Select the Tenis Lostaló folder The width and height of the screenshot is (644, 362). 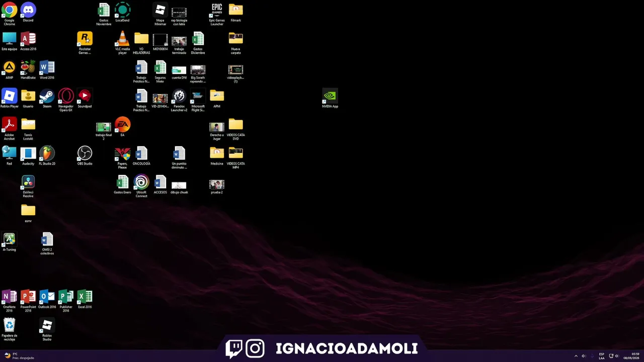coord(28,125)
